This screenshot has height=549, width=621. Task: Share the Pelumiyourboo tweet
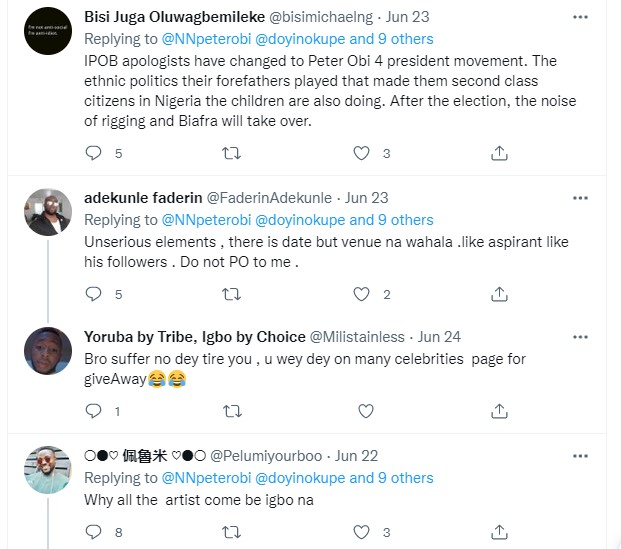pyautogui.click(x=499, y=531)
